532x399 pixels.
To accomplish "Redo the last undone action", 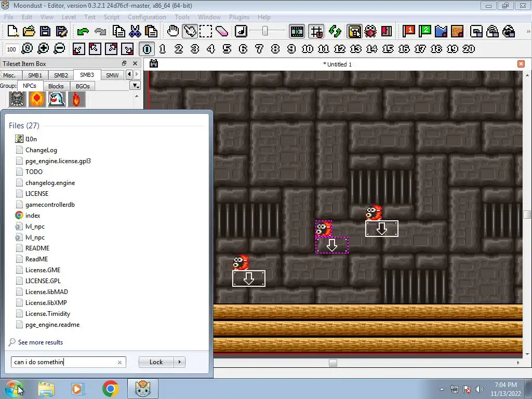I will pyautogui.click(x=100, y=31).
